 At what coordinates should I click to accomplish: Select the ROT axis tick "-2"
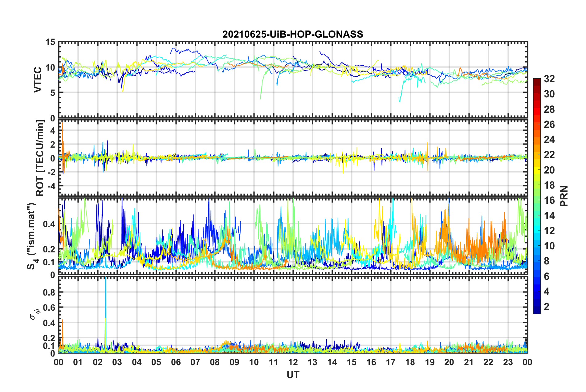pyautogui.click(x=52, y=172)
